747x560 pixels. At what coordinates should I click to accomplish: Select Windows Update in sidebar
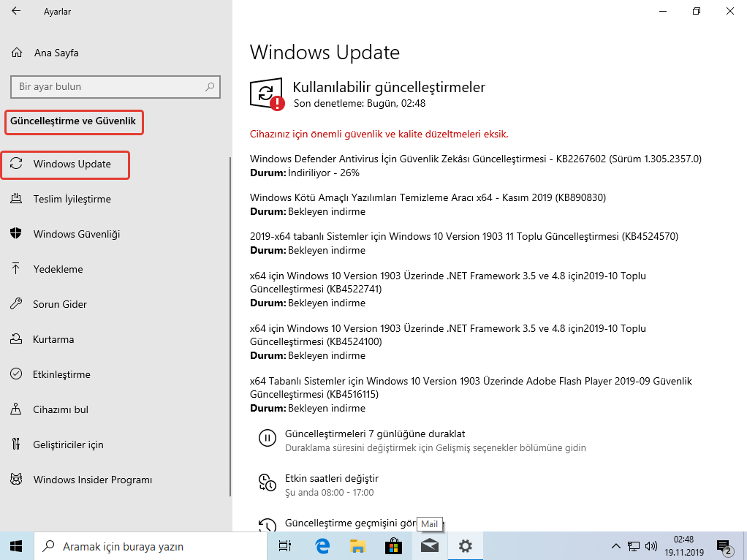click(72, 164)
